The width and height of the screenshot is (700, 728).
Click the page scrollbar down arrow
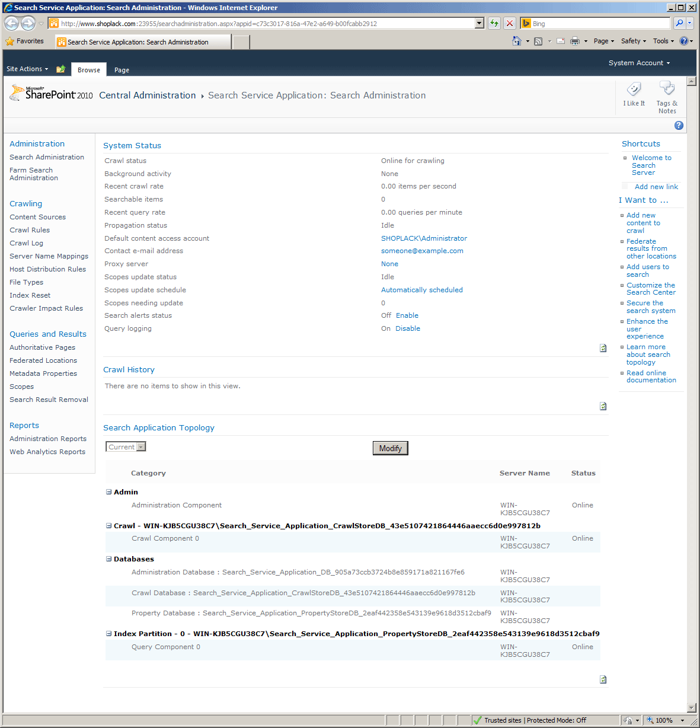click(691, 707)
